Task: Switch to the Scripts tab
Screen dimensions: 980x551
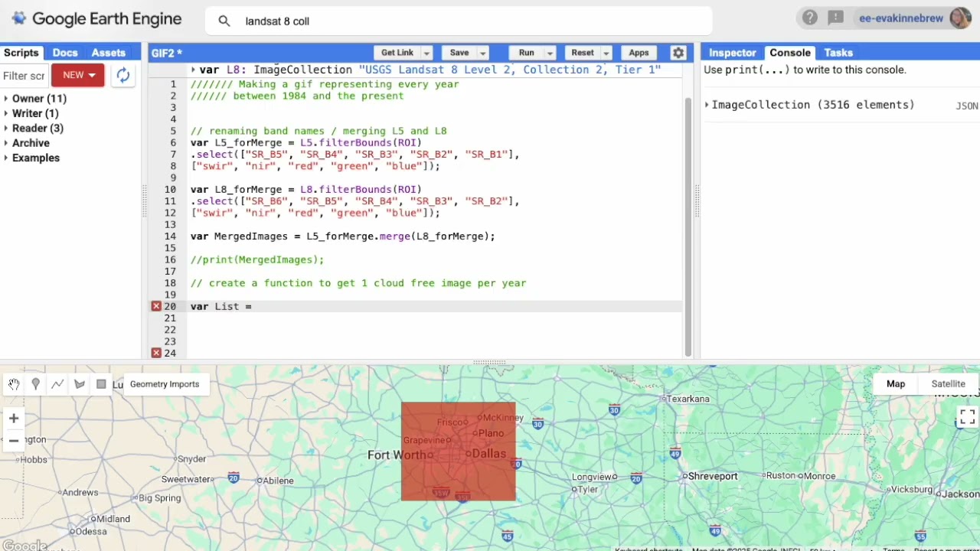Action: point(21,53)
